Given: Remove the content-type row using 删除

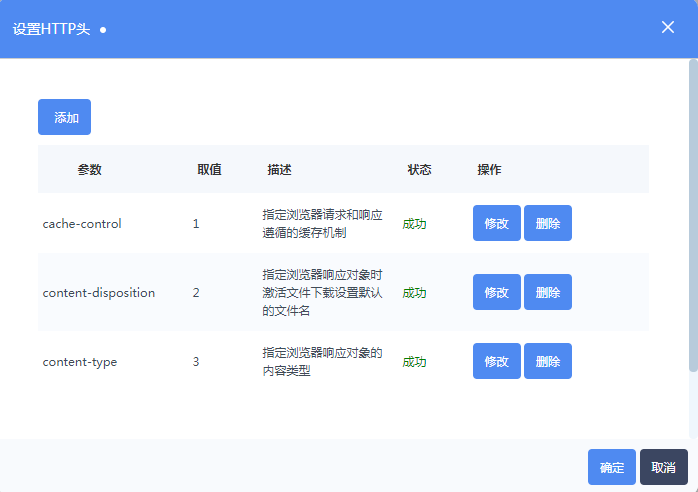Looking at the screenshot, I should click(x=547, y=361).
